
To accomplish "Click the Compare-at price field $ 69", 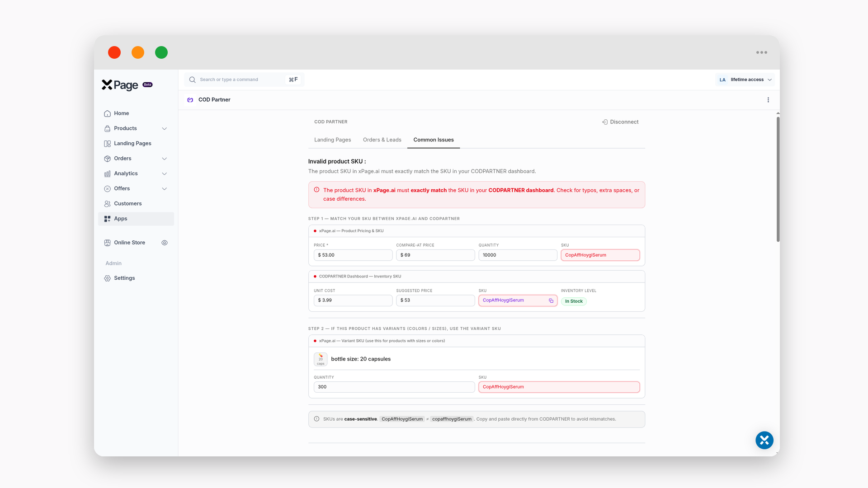I will tap(435, 255).
